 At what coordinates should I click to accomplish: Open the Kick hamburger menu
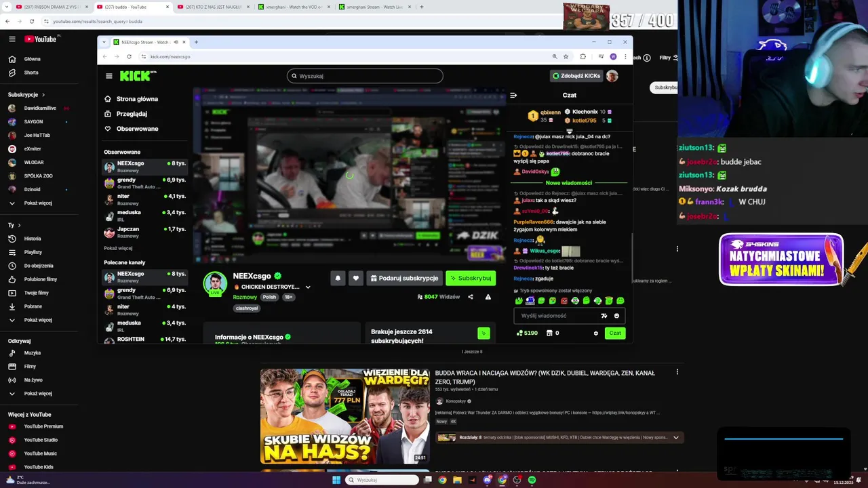click(x=108, y=76)
